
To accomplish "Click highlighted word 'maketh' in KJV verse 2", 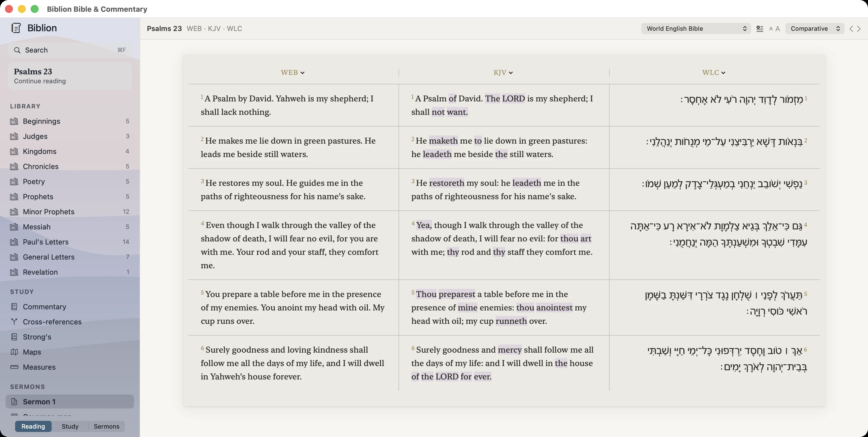I will click(x=443, y=141).
